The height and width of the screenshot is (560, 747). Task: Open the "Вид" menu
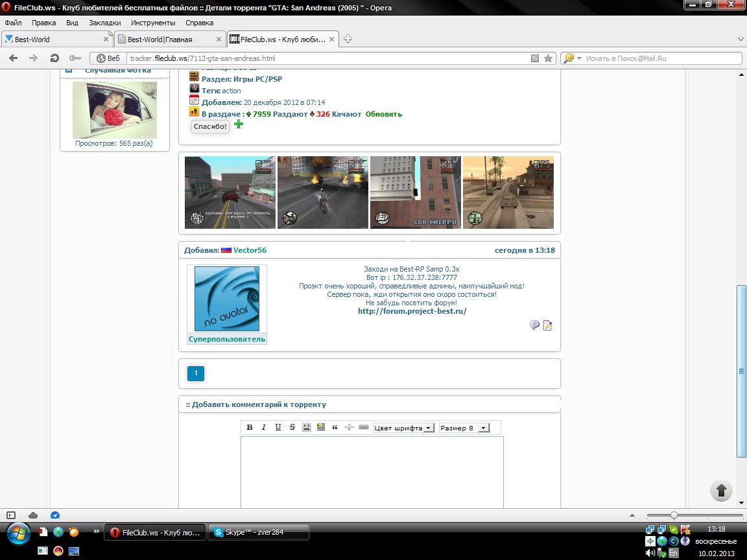[x=72, y=23]
